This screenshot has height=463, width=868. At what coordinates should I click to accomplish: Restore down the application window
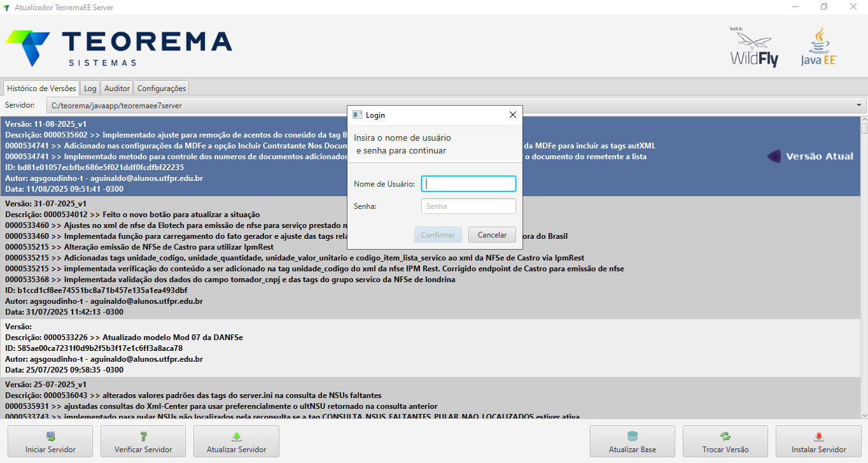824,7
